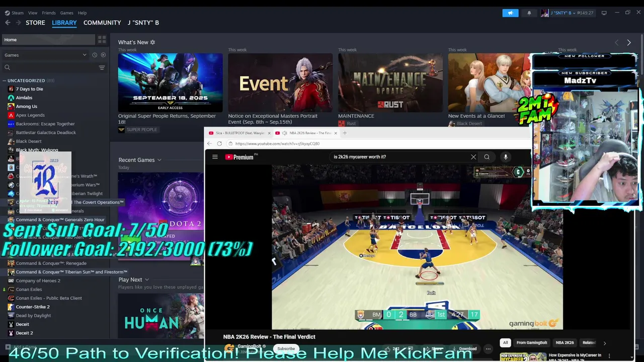The image size is (644, 362).
Task: Select the All filter chip
Action: (505, 343)
